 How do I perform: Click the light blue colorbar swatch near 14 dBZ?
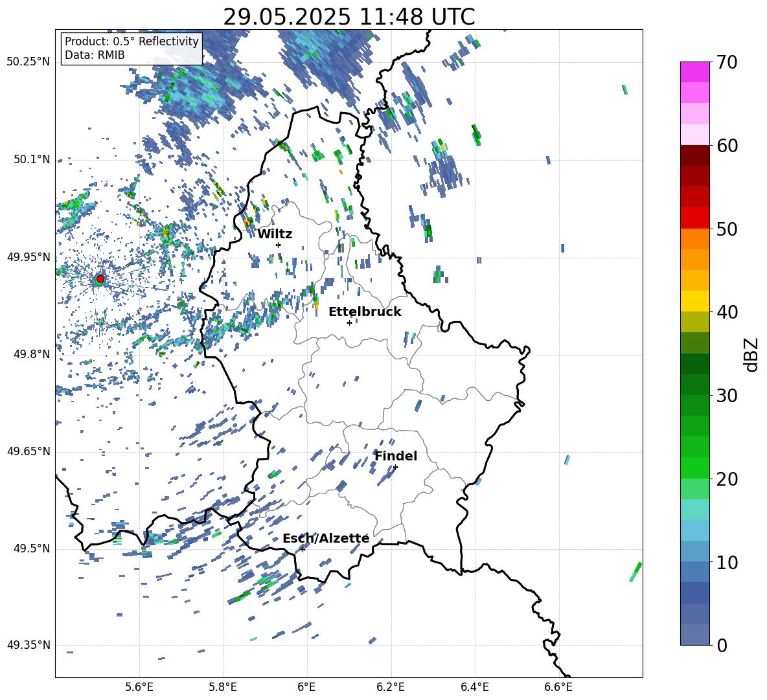(x=695, y=530)
